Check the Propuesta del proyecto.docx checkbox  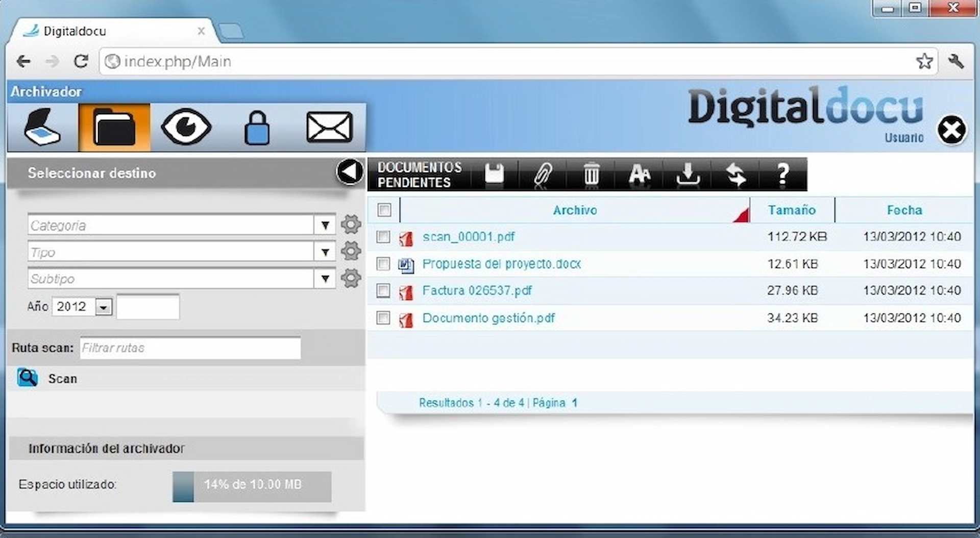tap(383, 264)
